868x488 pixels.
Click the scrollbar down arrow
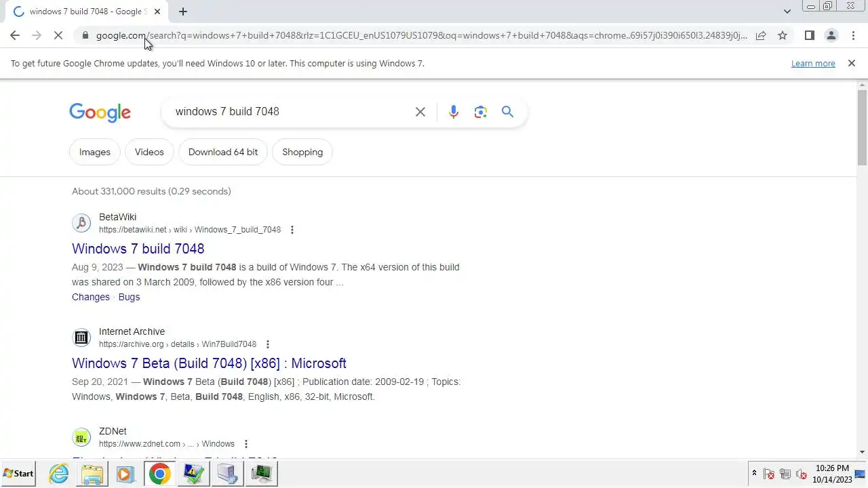[x=863, y=452]
